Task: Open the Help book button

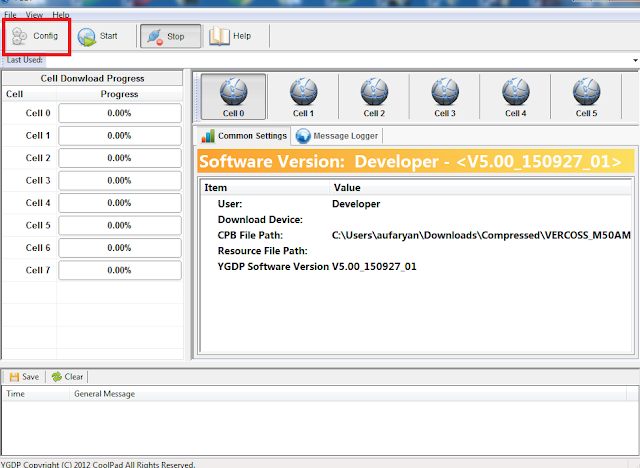Action: point(231,36)
